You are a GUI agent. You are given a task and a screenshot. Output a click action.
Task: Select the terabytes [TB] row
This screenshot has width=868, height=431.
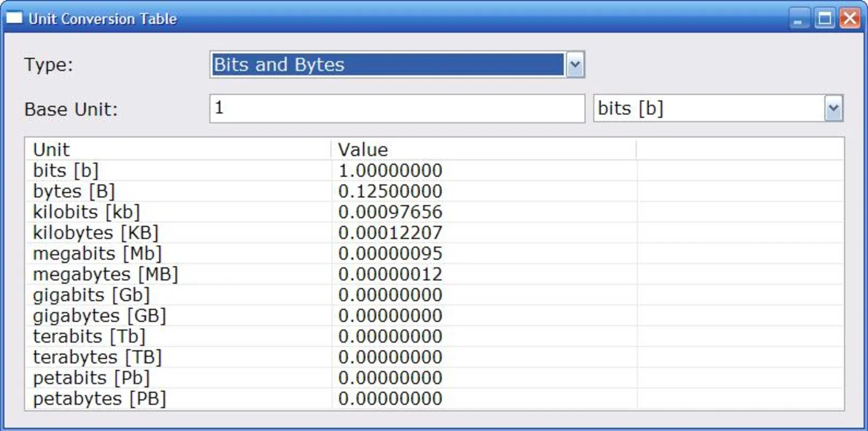(434, 357)
